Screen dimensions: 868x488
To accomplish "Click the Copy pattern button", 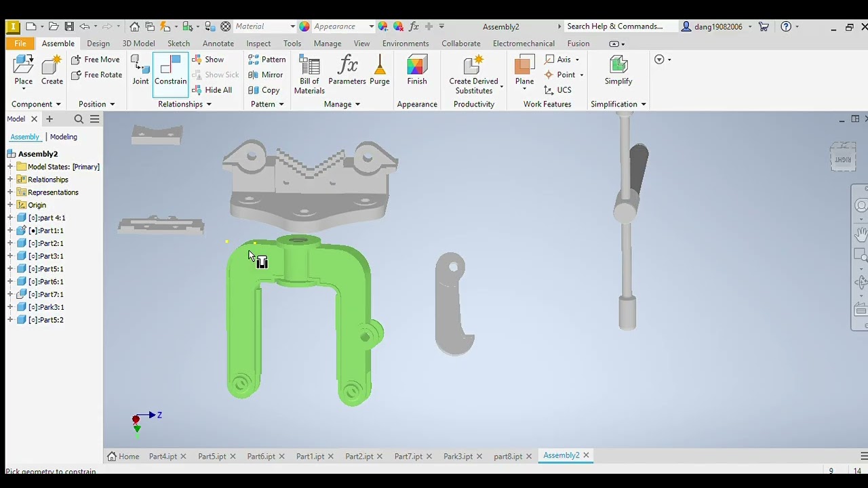I will (264, 90).
